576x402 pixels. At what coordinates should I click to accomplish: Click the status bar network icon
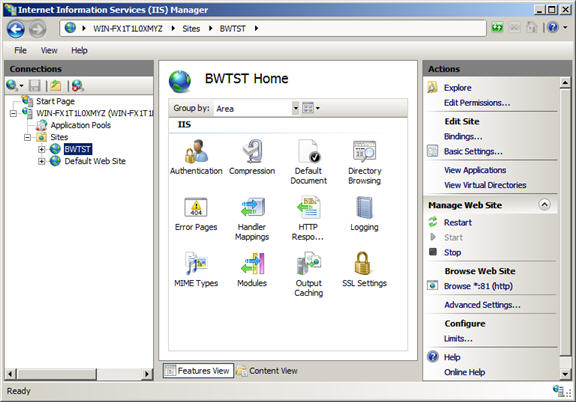pos(559,391)
